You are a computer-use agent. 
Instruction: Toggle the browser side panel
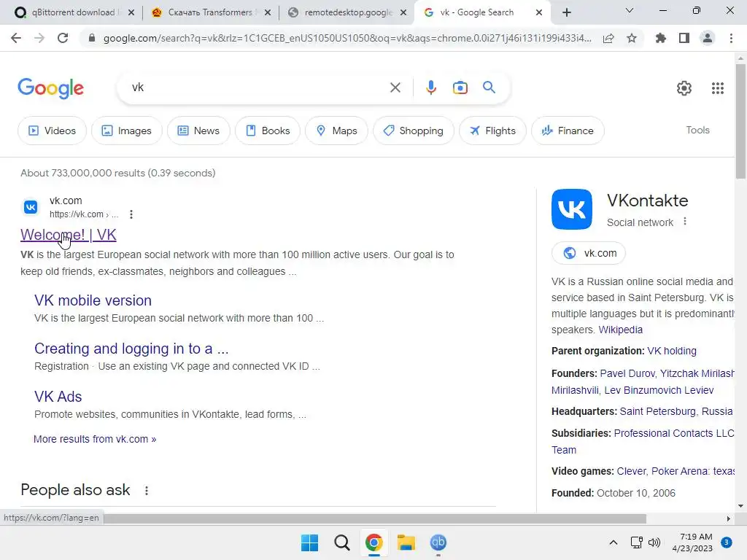tap(684, 38)
